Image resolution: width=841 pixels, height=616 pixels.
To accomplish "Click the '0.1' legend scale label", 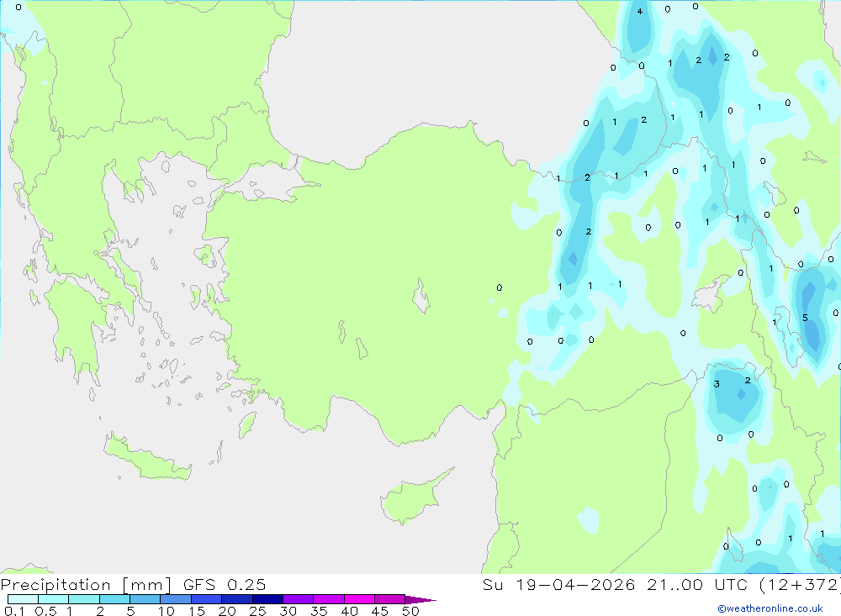I will 14,611.
